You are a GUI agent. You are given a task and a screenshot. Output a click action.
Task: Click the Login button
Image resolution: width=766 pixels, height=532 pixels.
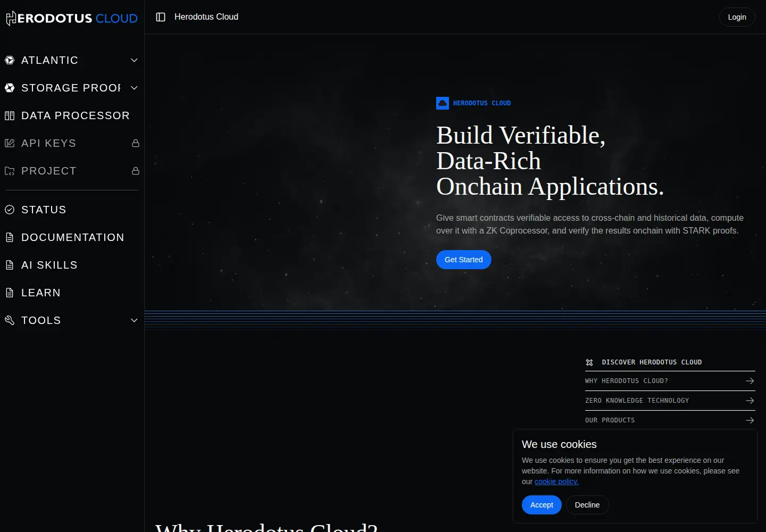[x=737, y=17]
